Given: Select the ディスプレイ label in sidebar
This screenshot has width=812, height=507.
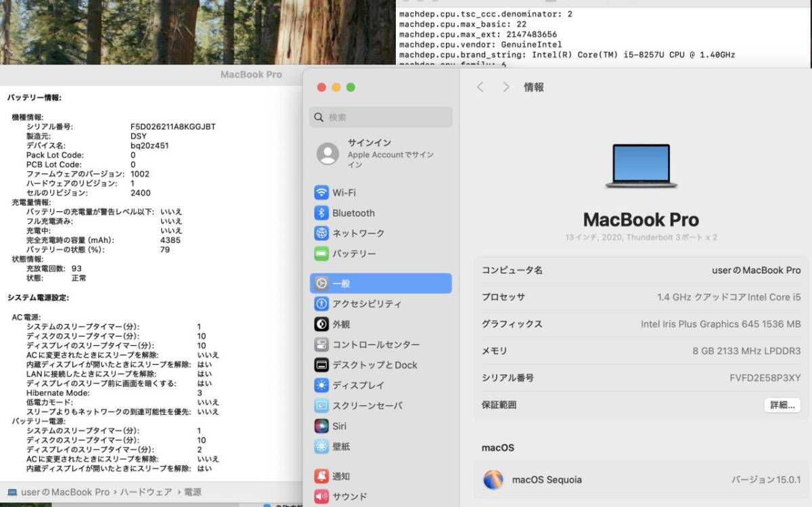Looking at the screenshot, I should [358, 385].
